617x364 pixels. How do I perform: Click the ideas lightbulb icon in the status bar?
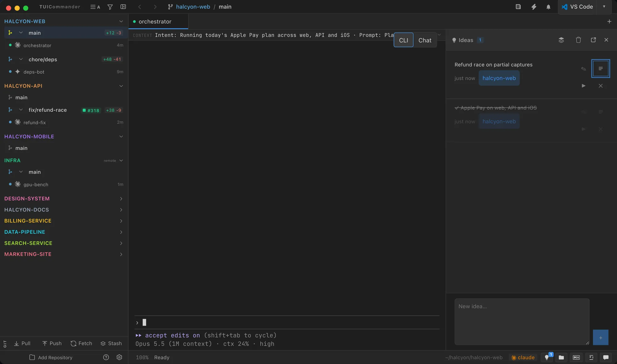[x=547, y=358]
